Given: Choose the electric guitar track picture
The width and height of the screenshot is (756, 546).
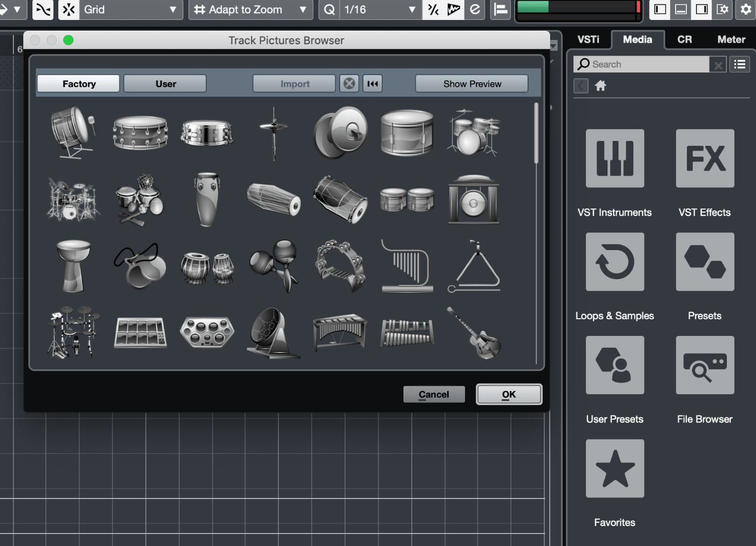Looking at the screenshot, I should click(x=474, y=333).
